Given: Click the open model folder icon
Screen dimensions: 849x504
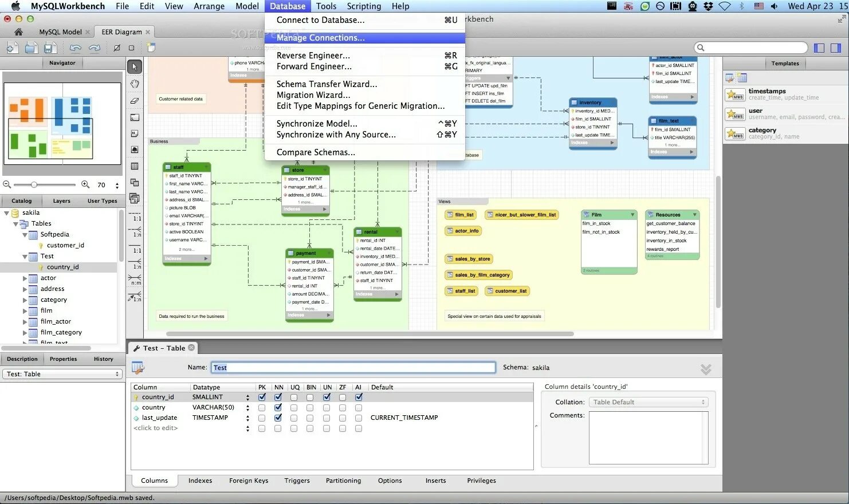Looking at the screenshot, I should (31, 48).
